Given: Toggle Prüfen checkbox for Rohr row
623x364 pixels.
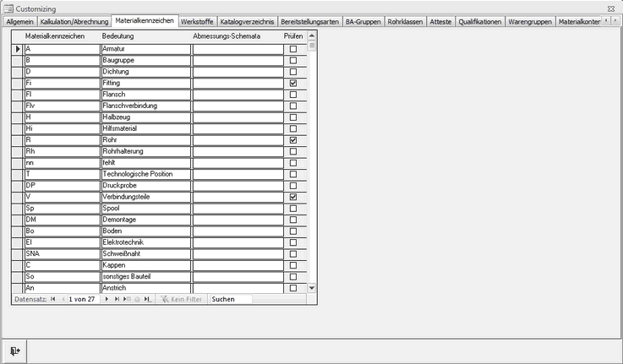Looking at the screenshot, I should [293, 140].
